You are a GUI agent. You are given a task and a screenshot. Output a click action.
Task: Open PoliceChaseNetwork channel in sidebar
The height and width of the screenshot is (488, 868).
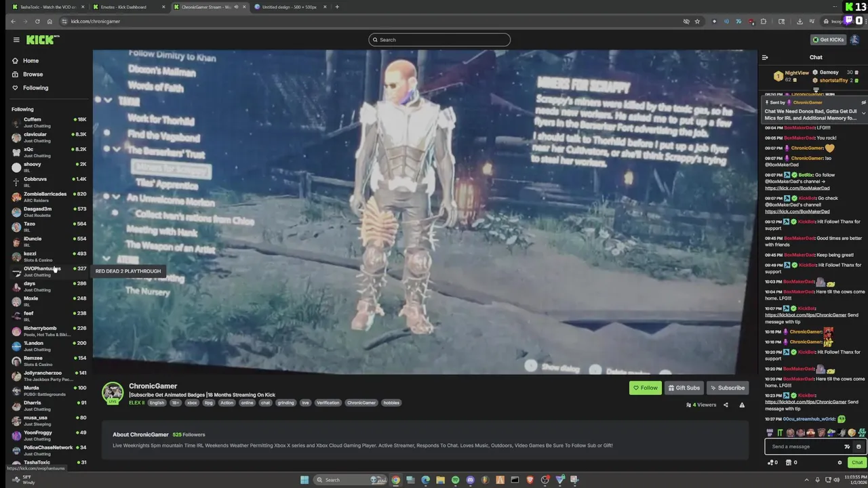coord(49,450)
